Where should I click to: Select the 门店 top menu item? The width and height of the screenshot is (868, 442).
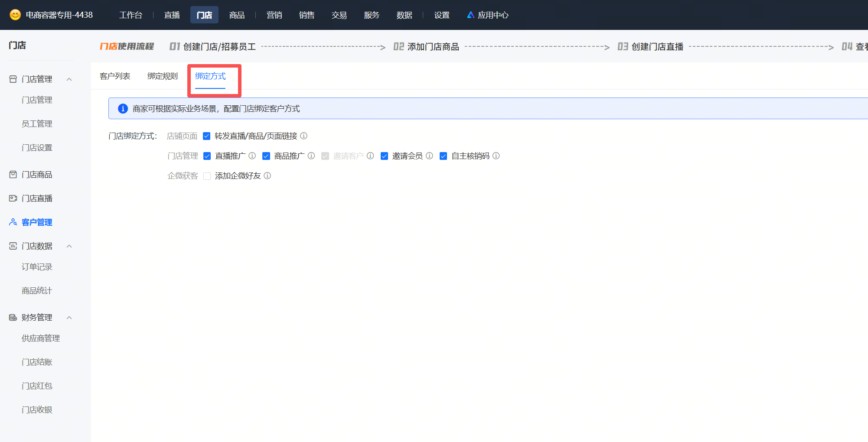coord(204,15)
